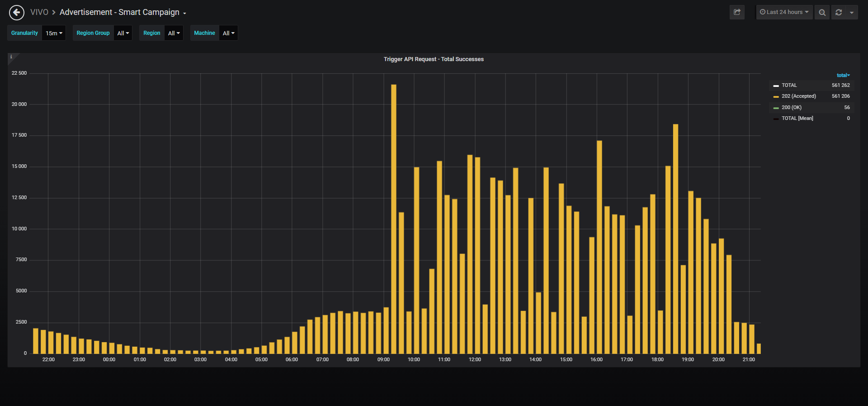The height and width of the screenshot is (406, 868).
Task: Click the 561 262 total value
Action: [x=840, y=85]
